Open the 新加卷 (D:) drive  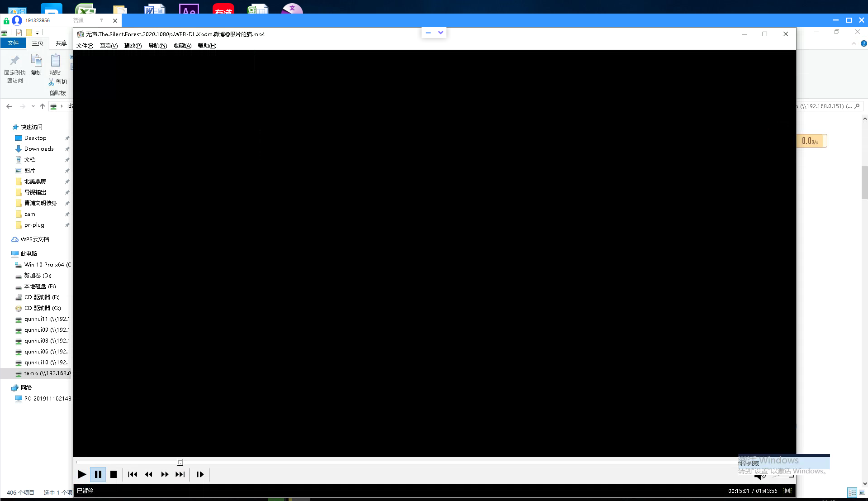(x=38, y=276)
